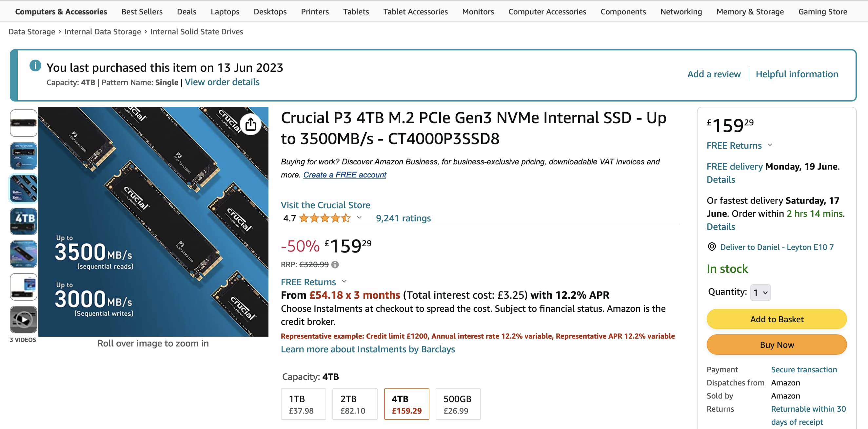Click the blue info icon in purchase banner
The width and height of the screenshot is (868, 429).
35,66
